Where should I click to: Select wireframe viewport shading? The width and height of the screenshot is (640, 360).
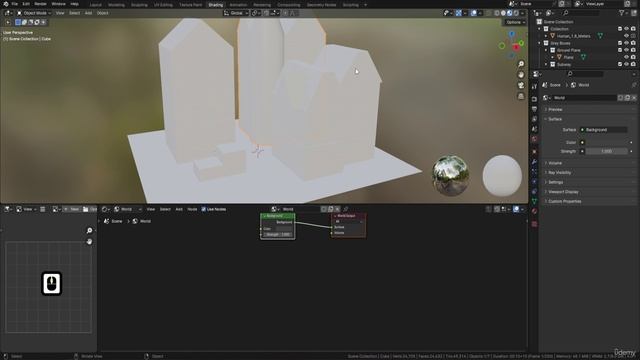click(497, 13)
